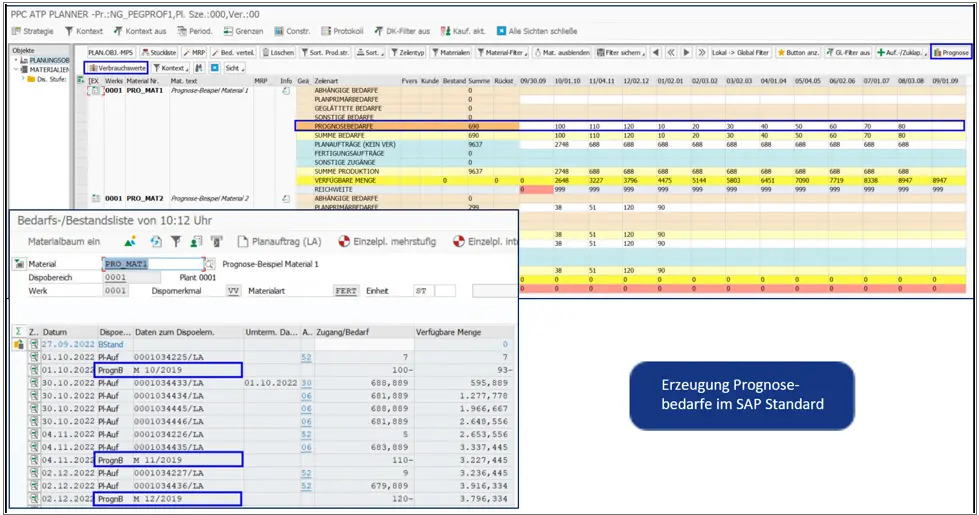Click DK-Filter aus in the toolbar
This screenshot has height=515, width=979.
pos(401,31)
